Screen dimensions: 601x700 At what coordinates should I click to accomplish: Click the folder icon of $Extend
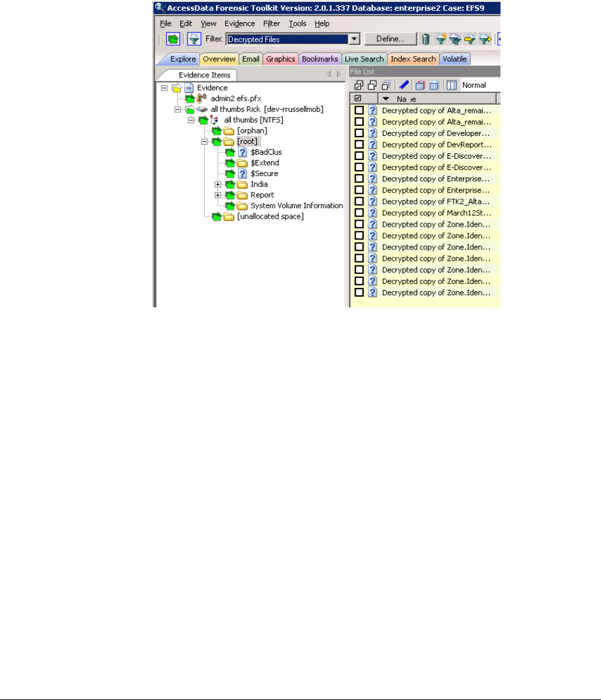tap(242, 163)
